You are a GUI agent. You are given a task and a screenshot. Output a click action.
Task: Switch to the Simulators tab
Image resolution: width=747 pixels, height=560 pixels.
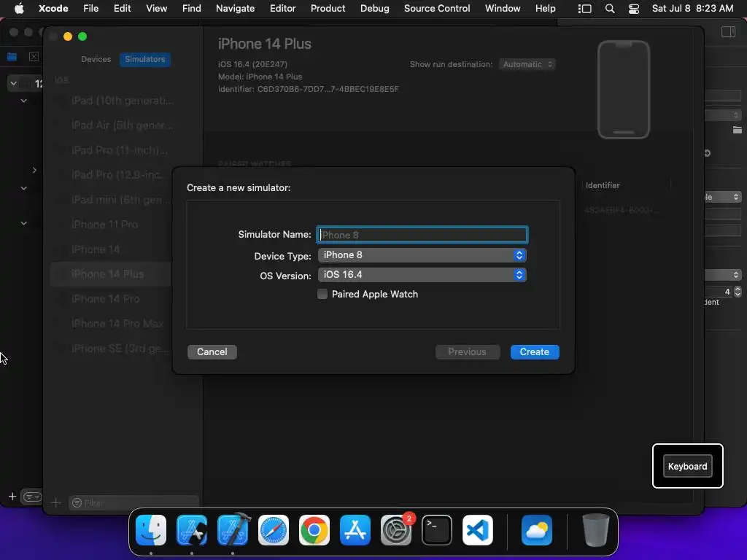(145, 59)
